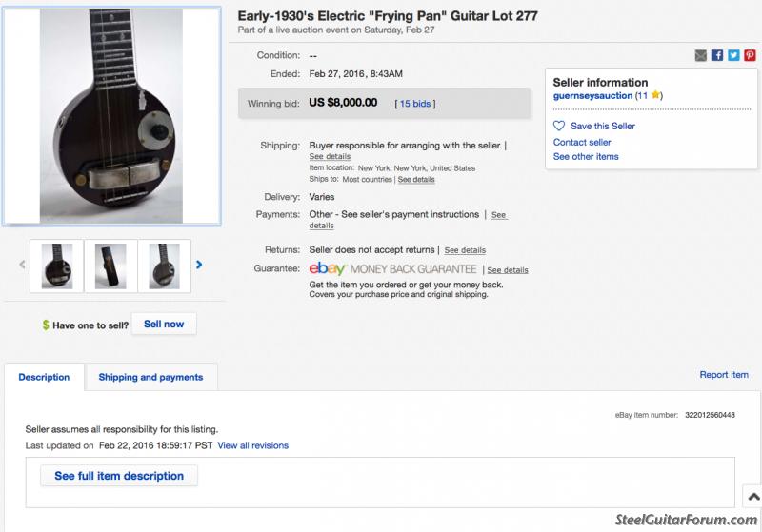
Task: Click the Sell now button
Action: [164, 325]
